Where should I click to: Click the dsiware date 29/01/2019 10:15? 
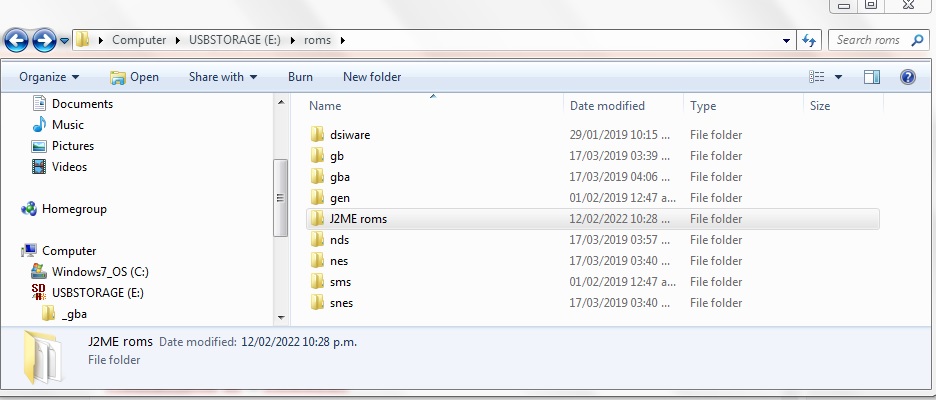click(620, 135)
